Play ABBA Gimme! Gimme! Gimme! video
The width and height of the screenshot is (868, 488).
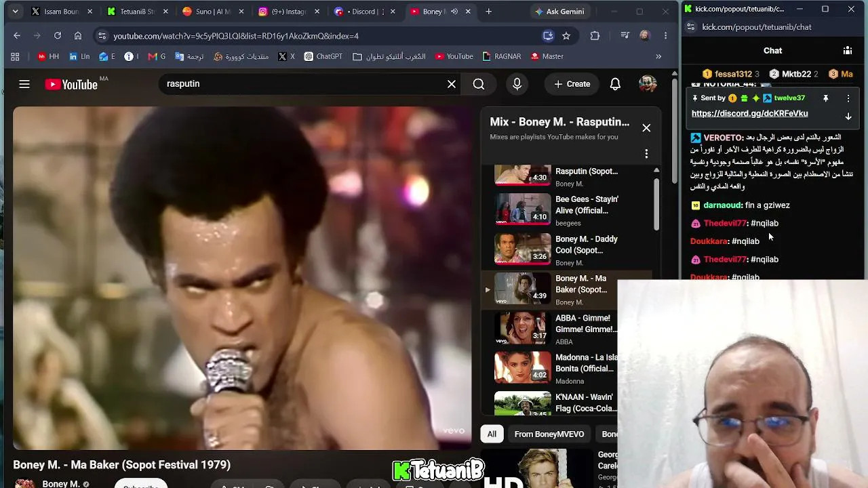tap(556, 329)
